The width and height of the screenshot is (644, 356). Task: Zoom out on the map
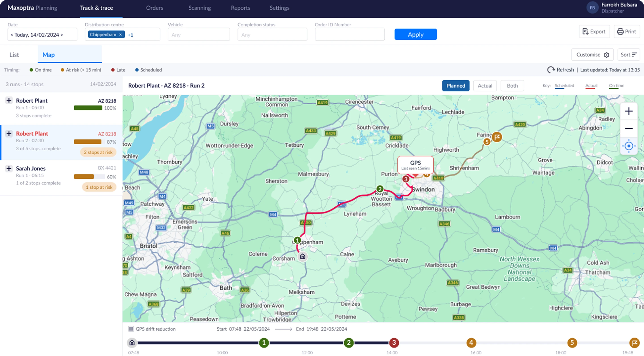tap(629, 129)
